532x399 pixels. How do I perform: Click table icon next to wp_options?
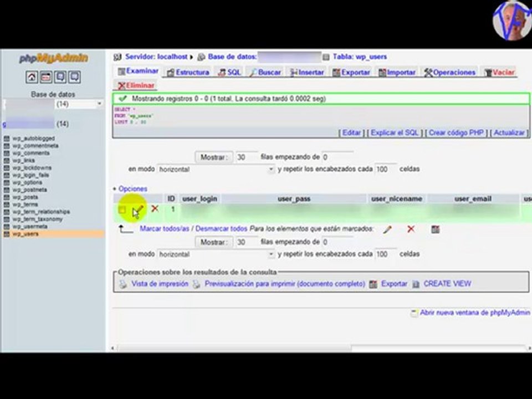(7, 182)
